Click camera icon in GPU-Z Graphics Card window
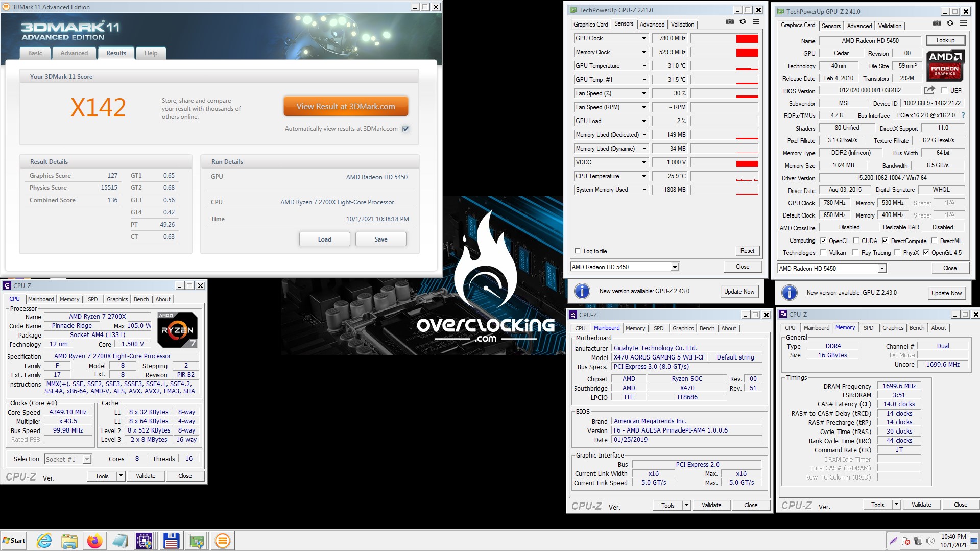980x551 pixels. (x=937, y=23)
